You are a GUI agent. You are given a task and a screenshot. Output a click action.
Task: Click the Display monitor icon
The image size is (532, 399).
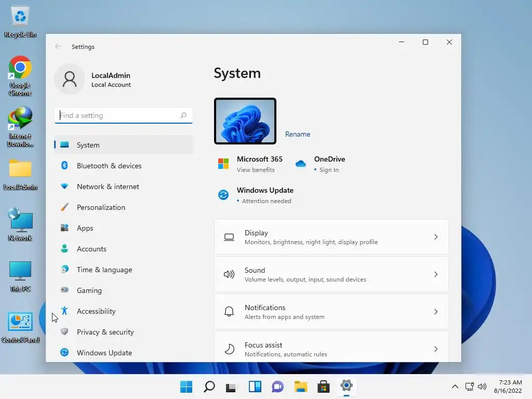229,237
